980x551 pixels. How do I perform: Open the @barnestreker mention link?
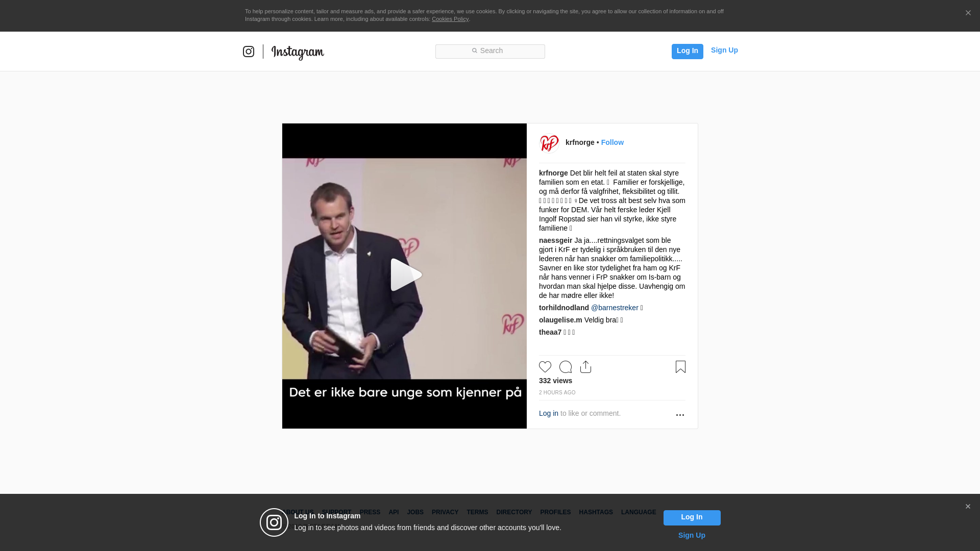click(x=615, y=308)
